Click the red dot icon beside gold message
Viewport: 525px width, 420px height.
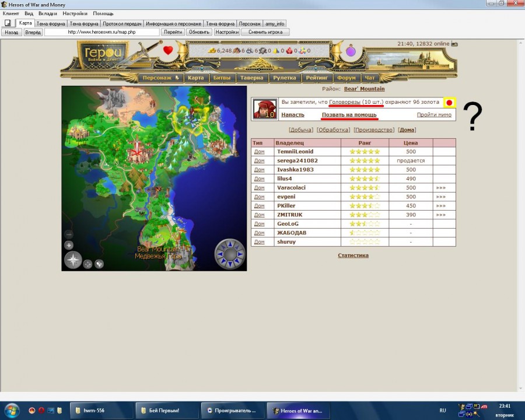[449, 103]
